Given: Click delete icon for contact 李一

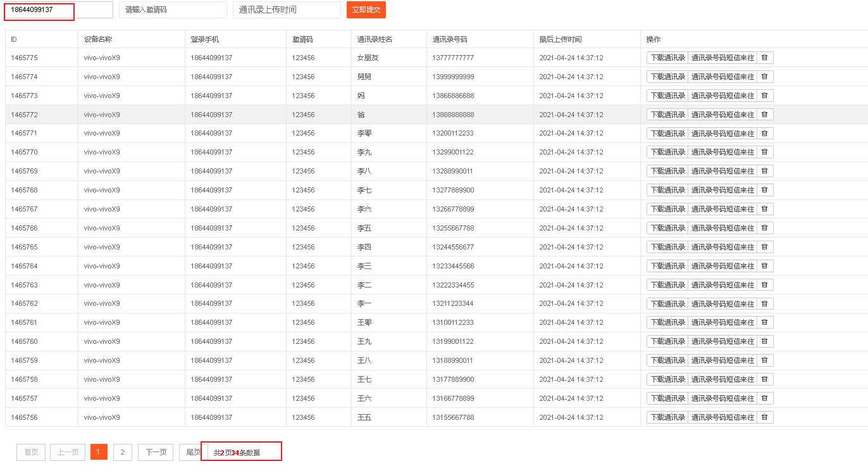Looking at the screenshot, I should pos(765,304).
